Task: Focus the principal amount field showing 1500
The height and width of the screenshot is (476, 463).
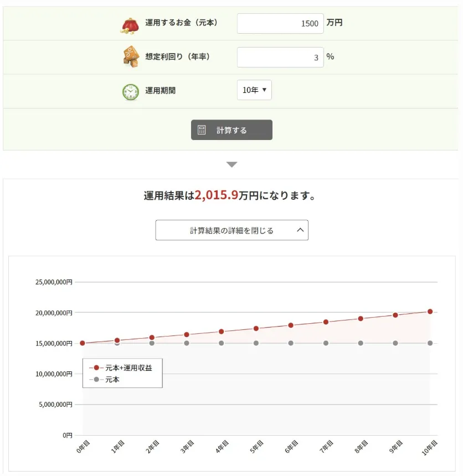Action: 280,23
